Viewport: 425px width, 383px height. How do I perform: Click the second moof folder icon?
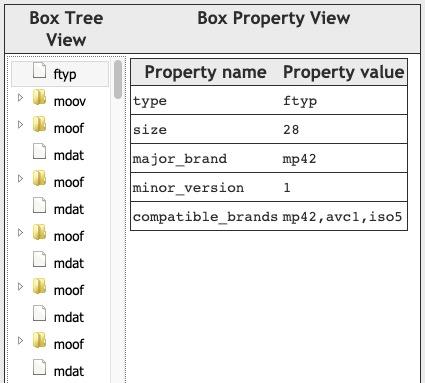point(39,179)
